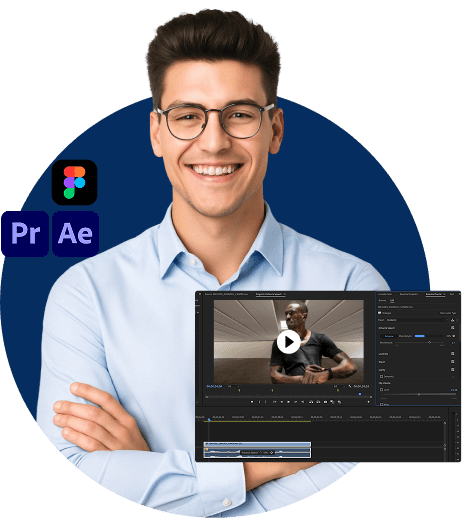Screen dimensions: 462x518
Task: Click the large white play button on video
Action: pos(288,342)
